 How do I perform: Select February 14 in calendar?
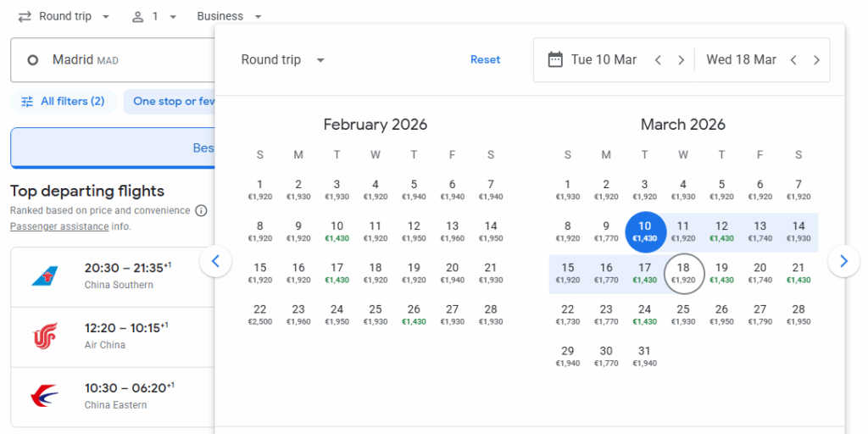point(491,232)
